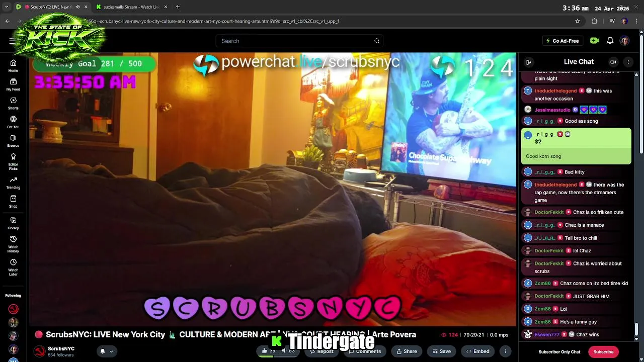The height and width of the screenshot is (362, 644).
Task: Open more video actions menu
Action: (x=505, y=351)
